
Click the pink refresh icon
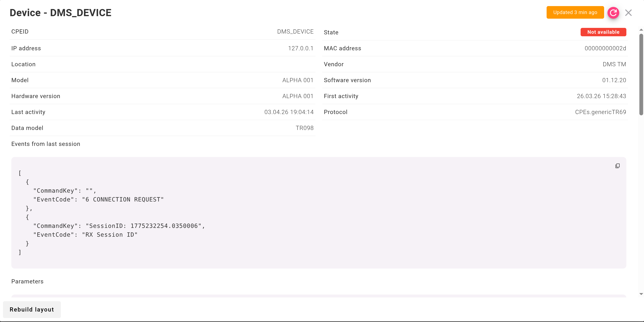(x=613, y=13)
